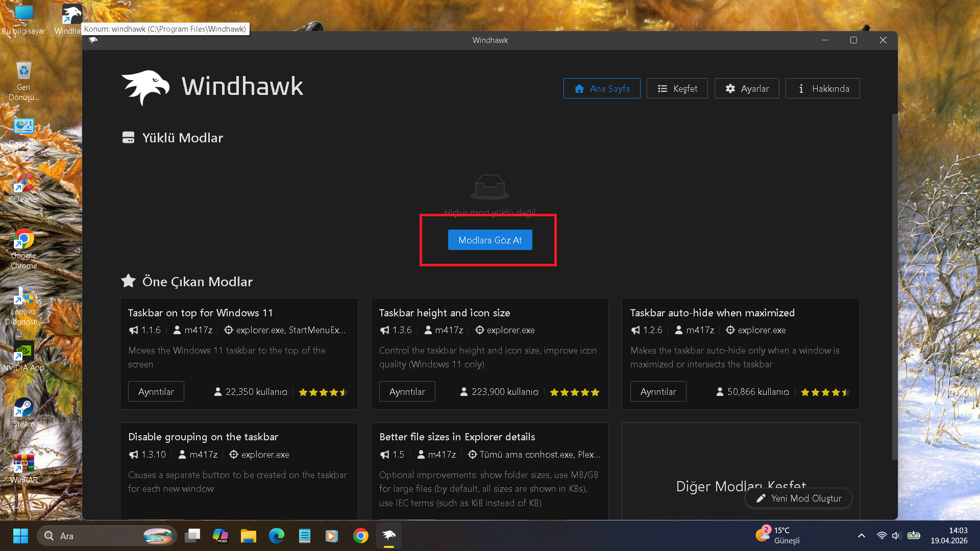Click the Ara taskbar search box
Screen dimensions: 980x551
click(x=107, y=536)
